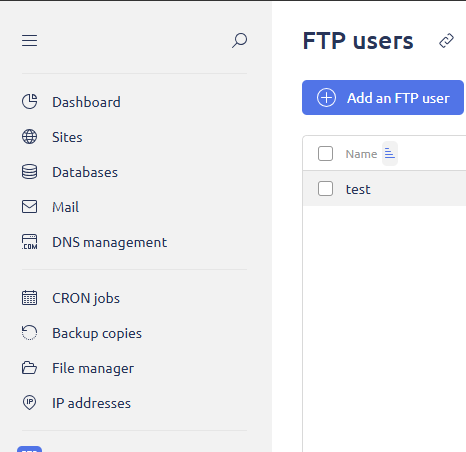Click the Name column header label
Viewport: 466px width, 452px height.
pyautogui.click(x=361, y=154)
